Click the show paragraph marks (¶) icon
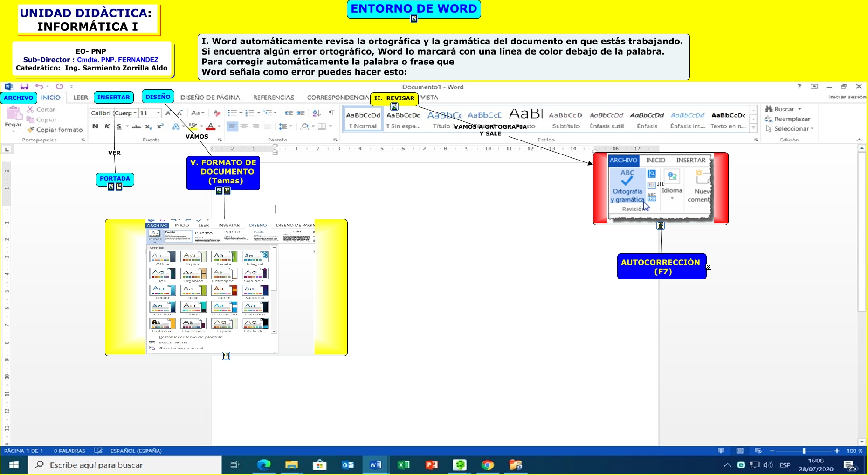 pyautogui.click(x=331, y=113)
